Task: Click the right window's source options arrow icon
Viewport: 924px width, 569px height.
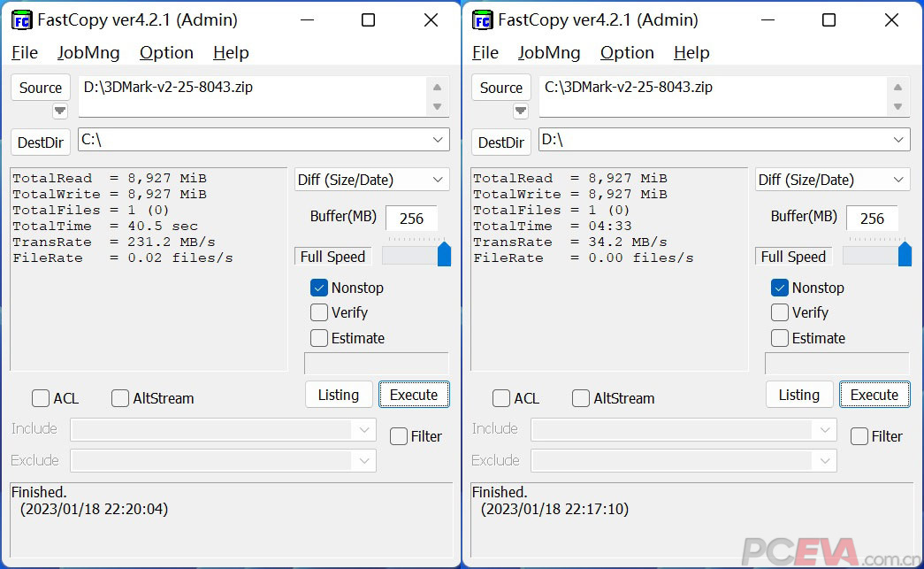Action: (x=521, y=110)
